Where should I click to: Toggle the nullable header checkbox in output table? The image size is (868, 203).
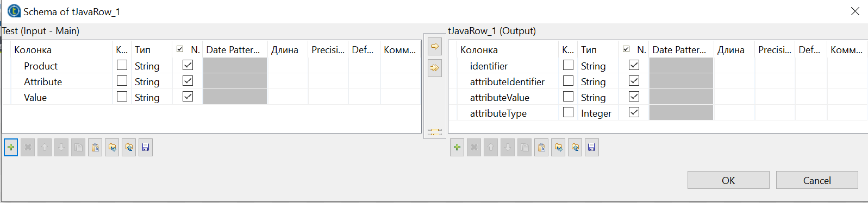tap(626, 49)
